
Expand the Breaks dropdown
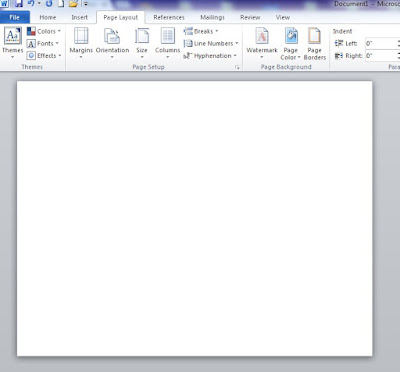[201, 31]
